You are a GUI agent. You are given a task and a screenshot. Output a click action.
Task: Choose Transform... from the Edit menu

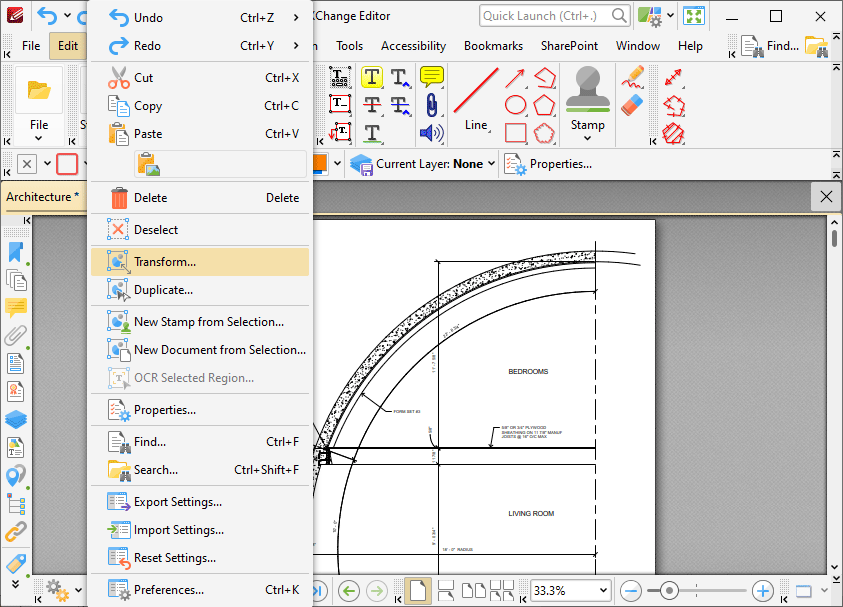200,262
